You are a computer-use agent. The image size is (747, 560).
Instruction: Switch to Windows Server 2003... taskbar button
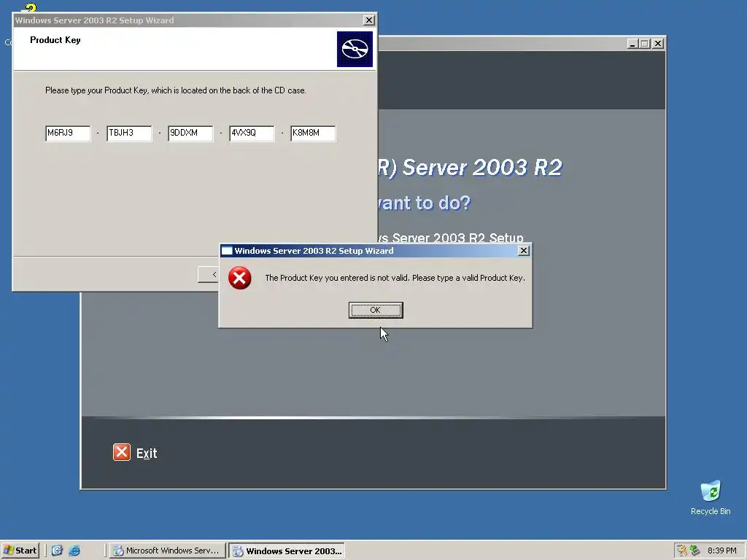(286, 551)
